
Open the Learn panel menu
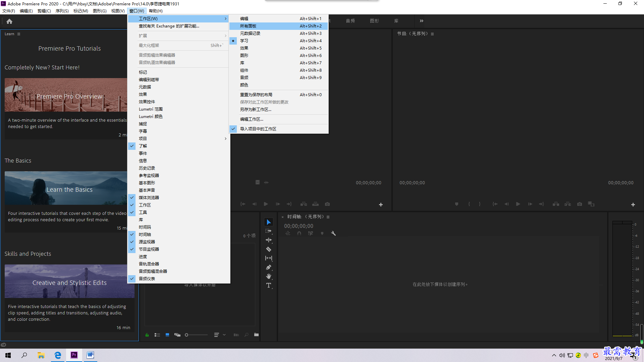point(19,34)
